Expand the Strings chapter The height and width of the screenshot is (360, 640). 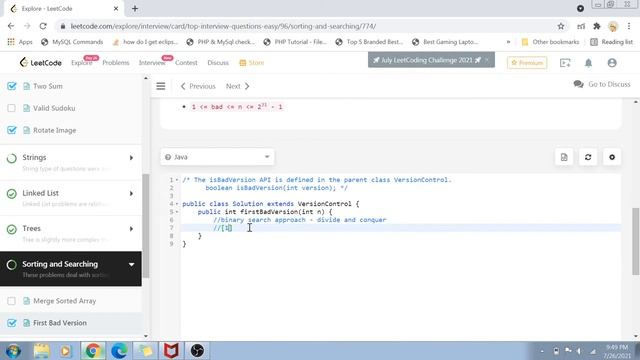click(x=131, y=158)
